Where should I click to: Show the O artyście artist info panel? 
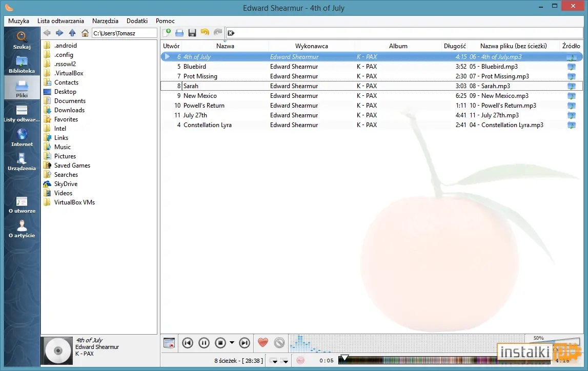coord(22,230)
